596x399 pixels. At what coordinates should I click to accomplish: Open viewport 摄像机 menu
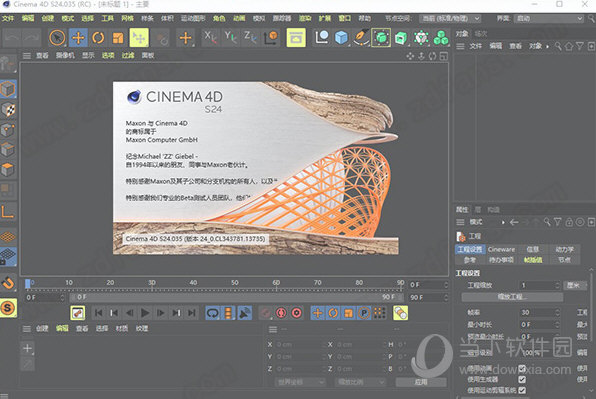[x=65, y=55]
